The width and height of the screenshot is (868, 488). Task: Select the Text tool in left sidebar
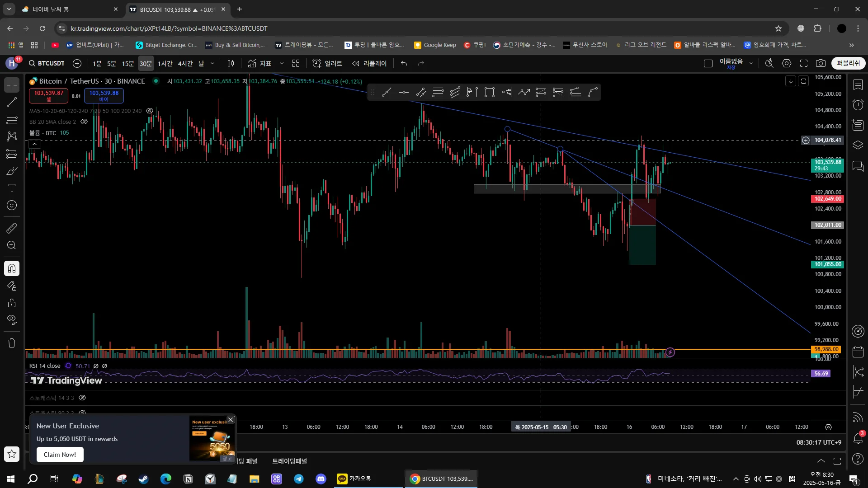(x=12, y=188)
